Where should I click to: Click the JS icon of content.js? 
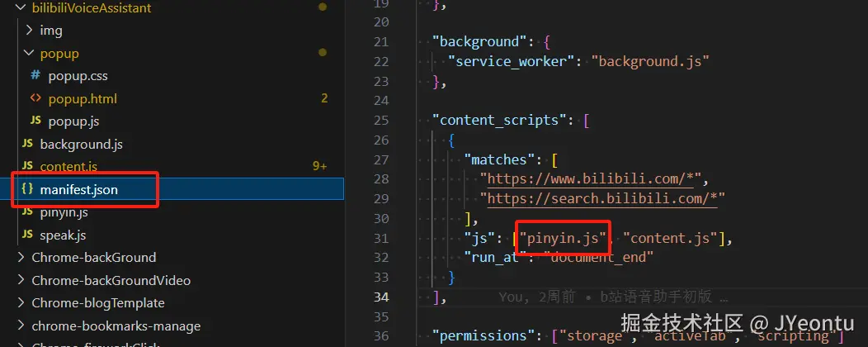click(x=27, y=166)
